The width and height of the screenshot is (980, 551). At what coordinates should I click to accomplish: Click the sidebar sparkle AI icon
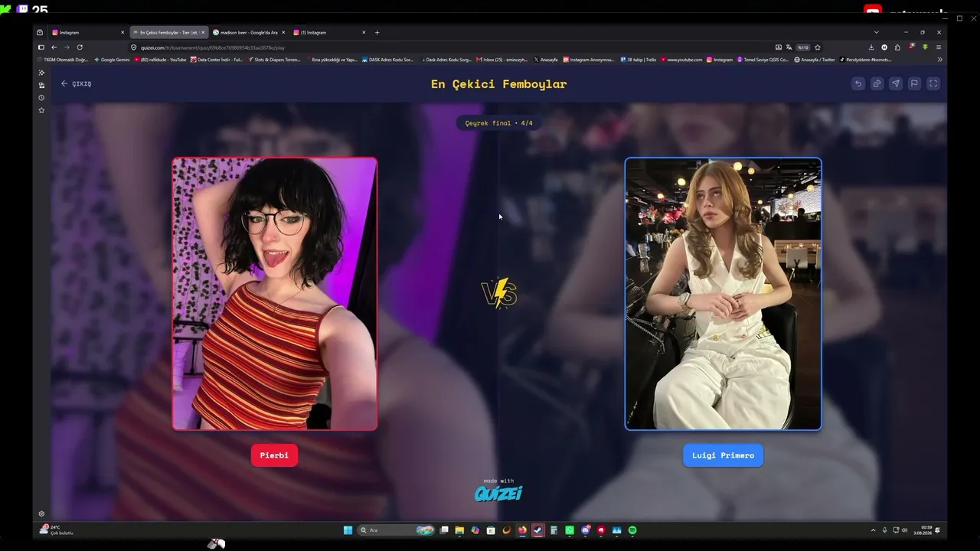41,73
